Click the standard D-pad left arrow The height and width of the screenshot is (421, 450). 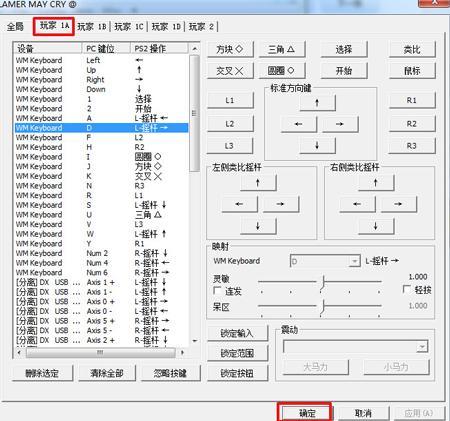299,124
